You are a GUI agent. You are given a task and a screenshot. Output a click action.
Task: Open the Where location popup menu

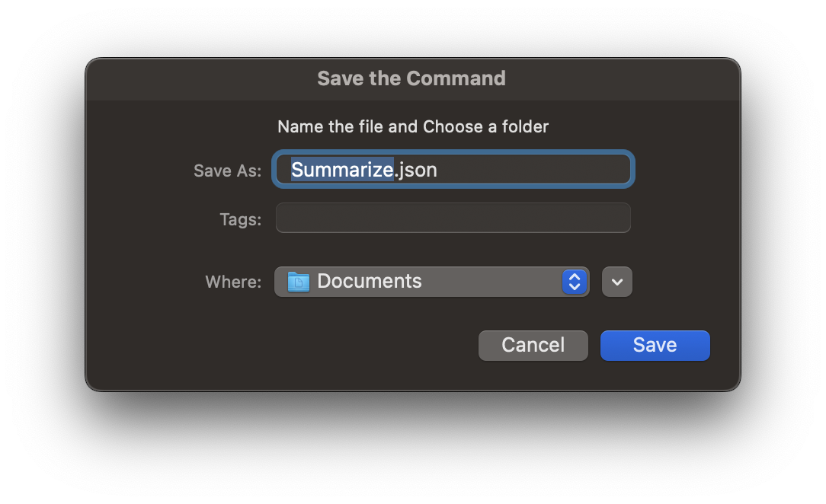pos(431,281)
